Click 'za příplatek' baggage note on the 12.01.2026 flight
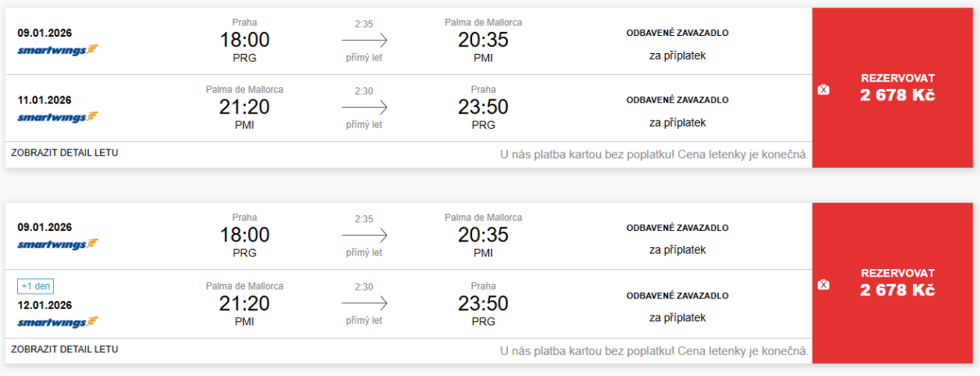980x376 pixels. [x=677, y=317]
